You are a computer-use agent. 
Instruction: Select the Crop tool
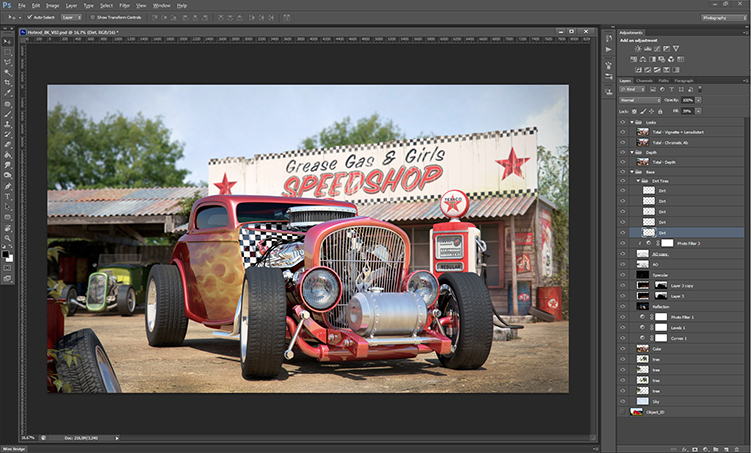pos(7,82)
